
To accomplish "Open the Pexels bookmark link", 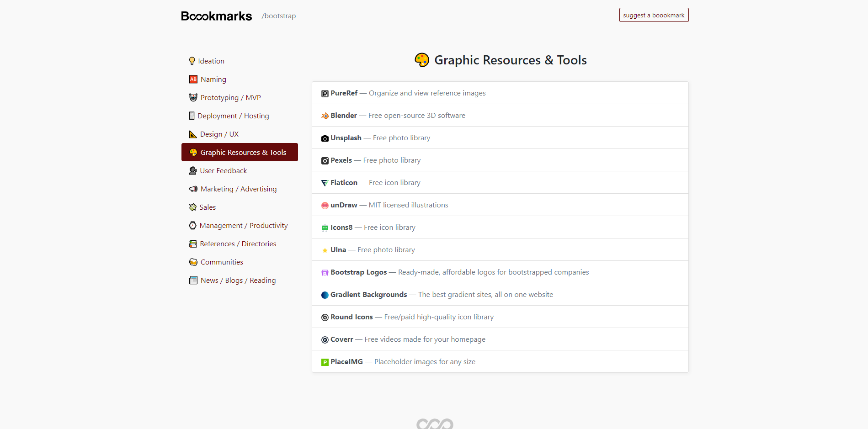I will pos(500,160).
